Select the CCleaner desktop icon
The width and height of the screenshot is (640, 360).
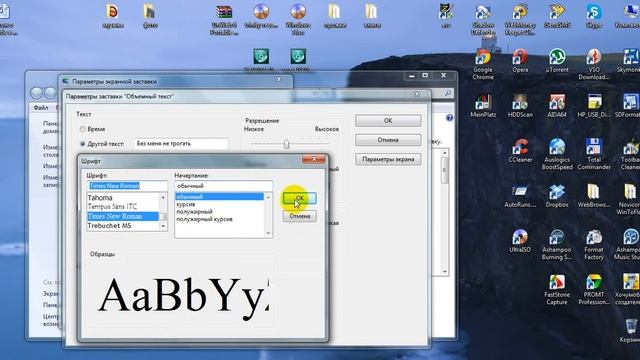click(520, 151)
